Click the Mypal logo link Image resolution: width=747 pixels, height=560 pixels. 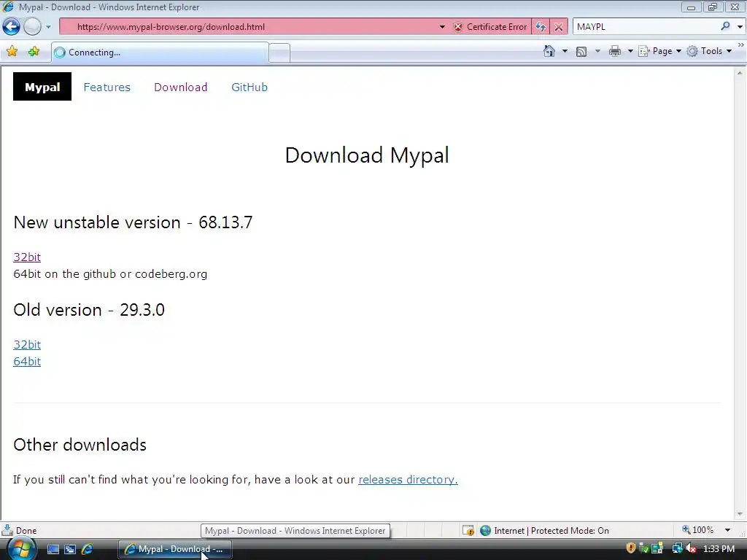pyautogui.click(x=42, y=87)
